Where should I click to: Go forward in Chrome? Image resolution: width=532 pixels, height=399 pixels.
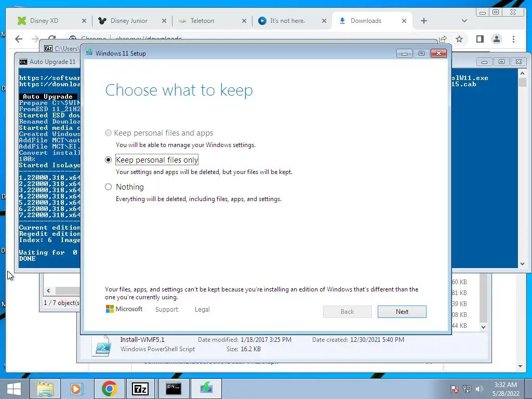coord(35,39)
